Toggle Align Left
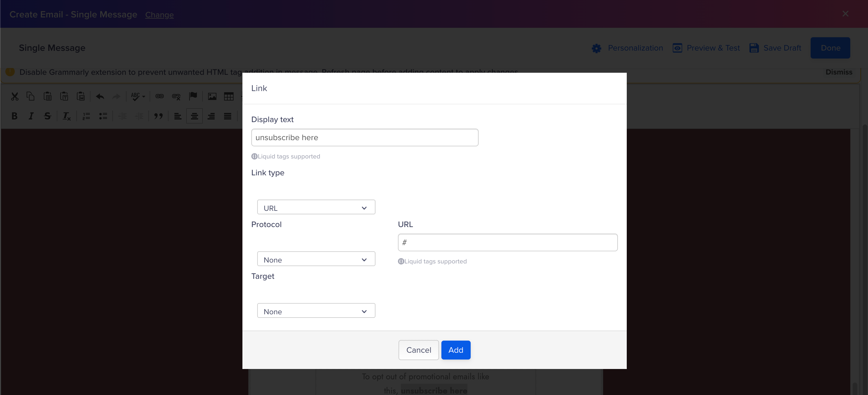 tap(178, 116)
